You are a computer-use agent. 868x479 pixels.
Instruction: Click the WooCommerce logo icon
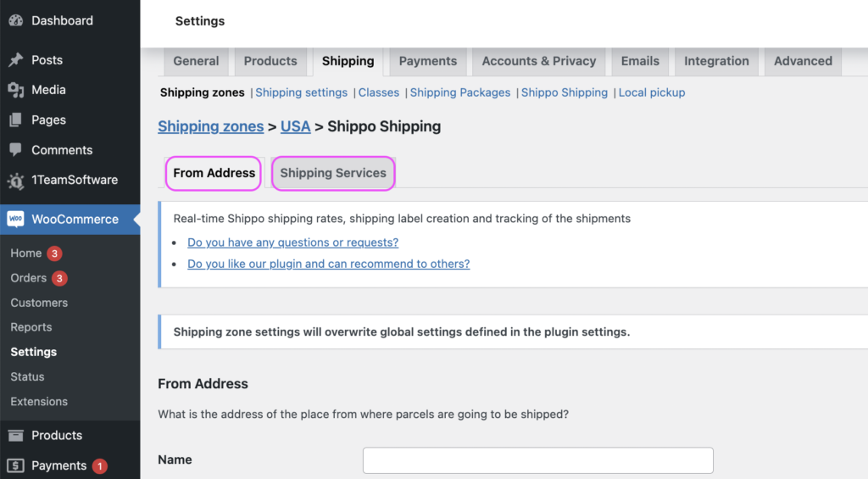click(x=16, y=219)
